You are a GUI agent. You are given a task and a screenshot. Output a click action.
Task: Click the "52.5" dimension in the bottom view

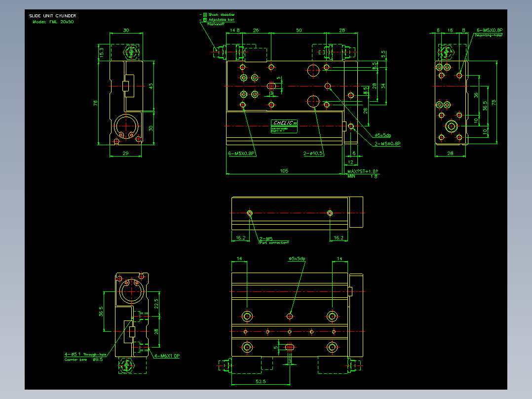[x=261, y=382]
